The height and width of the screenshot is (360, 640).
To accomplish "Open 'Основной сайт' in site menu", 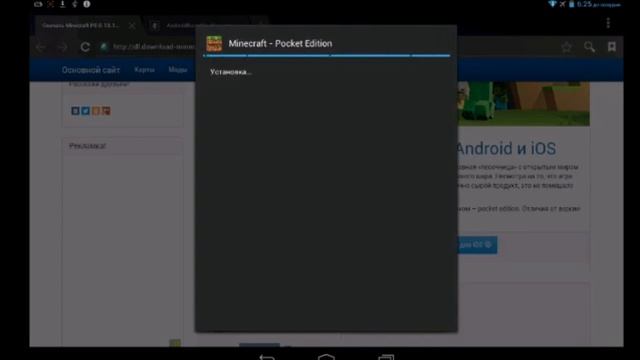I will tap(91, 70).
